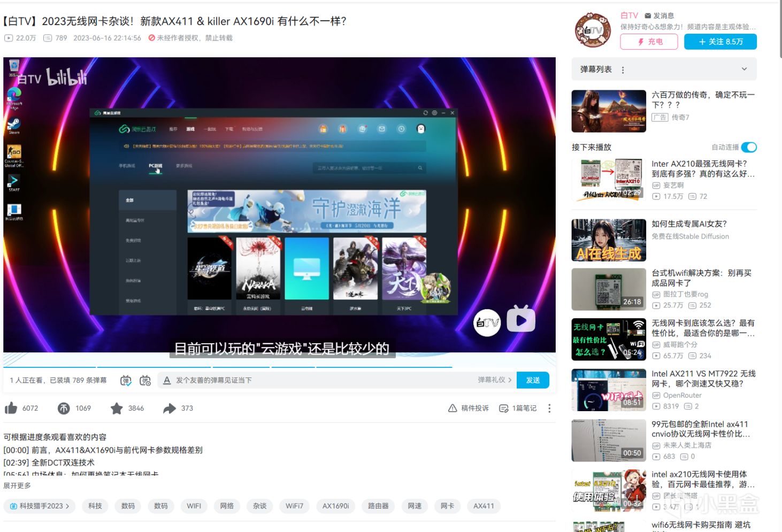
Task: Open 弹幕礼仪 etiquette link
Action: coord(495,380)
